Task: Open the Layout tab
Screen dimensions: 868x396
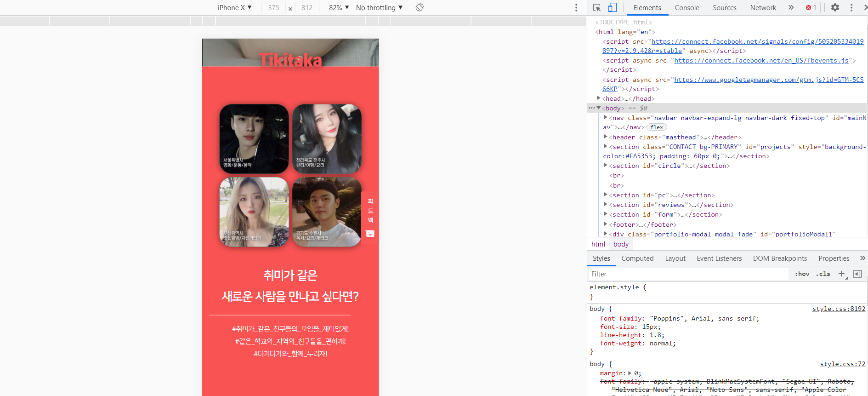Action: coord(675,258)
